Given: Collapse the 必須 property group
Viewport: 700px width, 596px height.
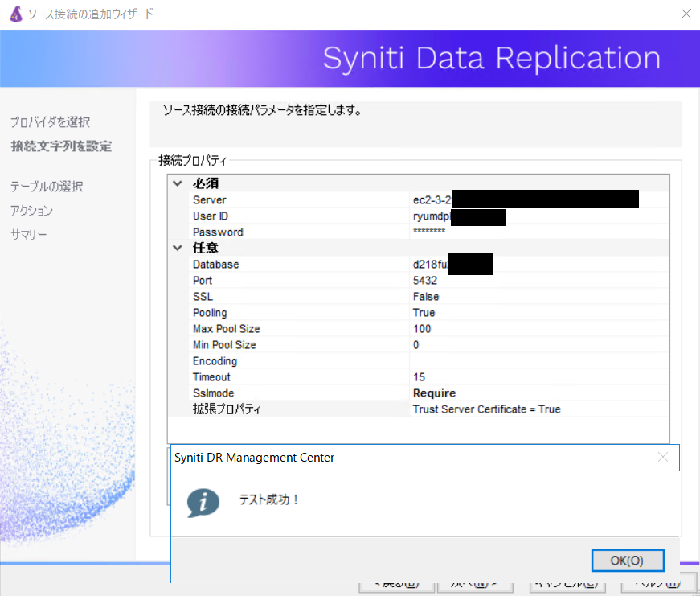Looking at the screenshot, I should tap(178, 183).
